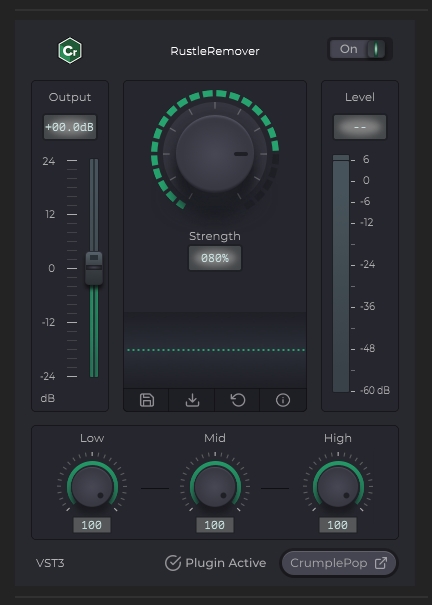This screenshot has height=605, width=432.
Task: Click the High band knob
Action: click(338, 487)
